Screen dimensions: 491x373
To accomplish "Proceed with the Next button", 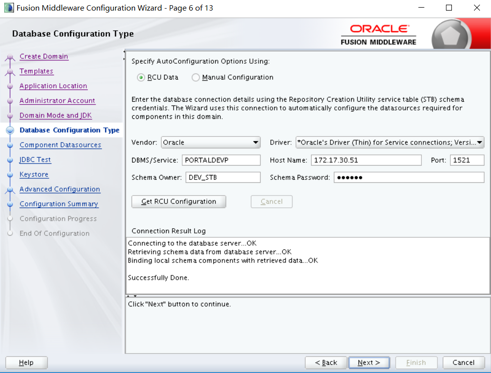I will (369, 362).
